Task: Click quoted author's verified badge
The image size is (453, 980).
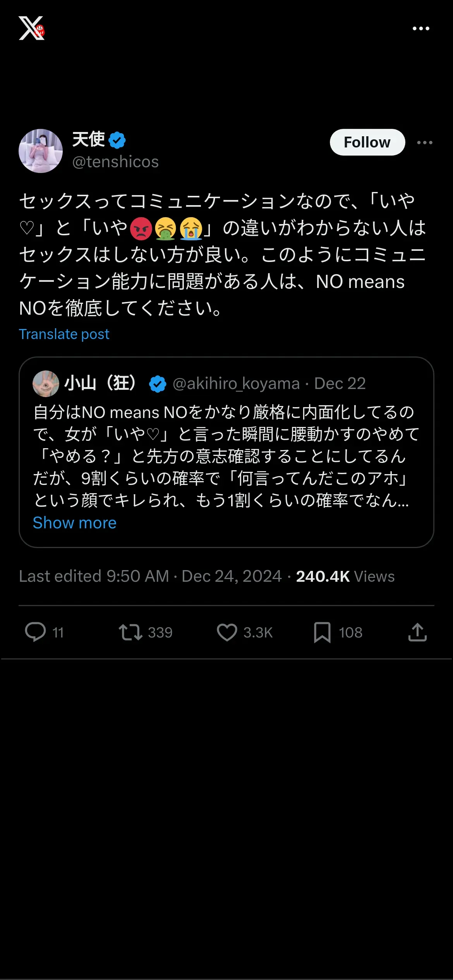Action: pyautogui.click(x=158, y=384)
